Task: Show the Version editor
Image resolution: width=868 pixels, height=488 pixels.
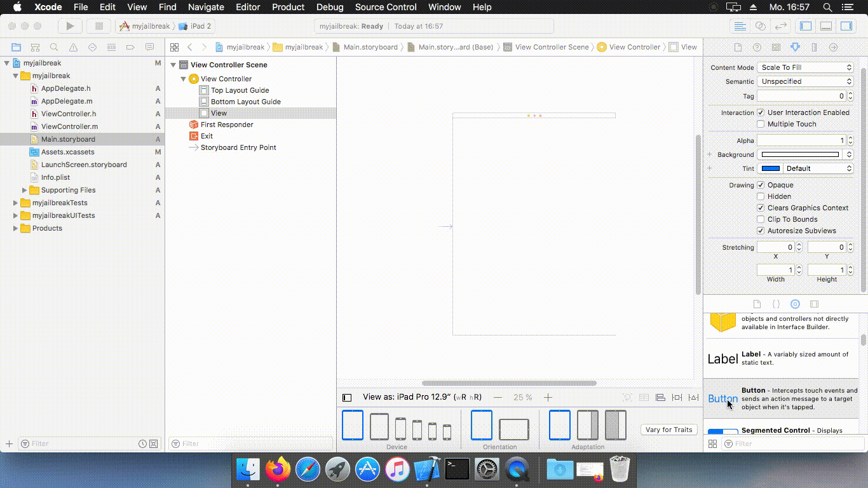Action: click(781, 26)
